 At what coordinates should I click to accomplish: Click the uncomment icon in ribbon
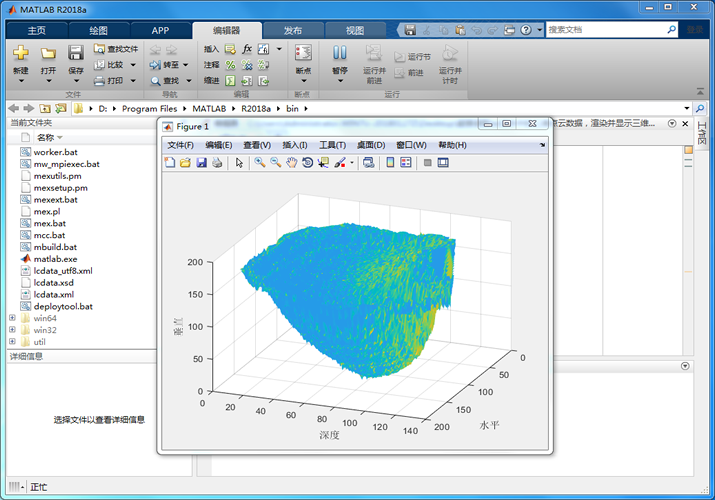247,65
